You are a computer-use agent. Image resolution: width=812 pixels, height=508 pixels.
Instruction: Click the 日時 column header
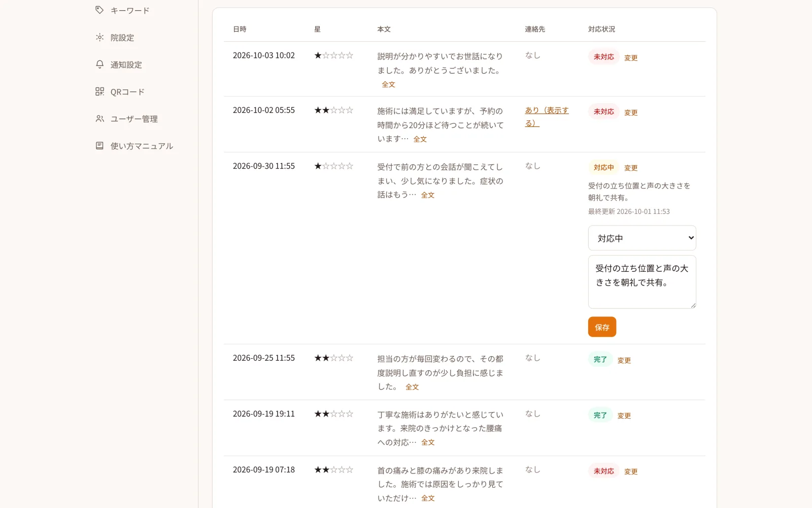pos(240,29)
